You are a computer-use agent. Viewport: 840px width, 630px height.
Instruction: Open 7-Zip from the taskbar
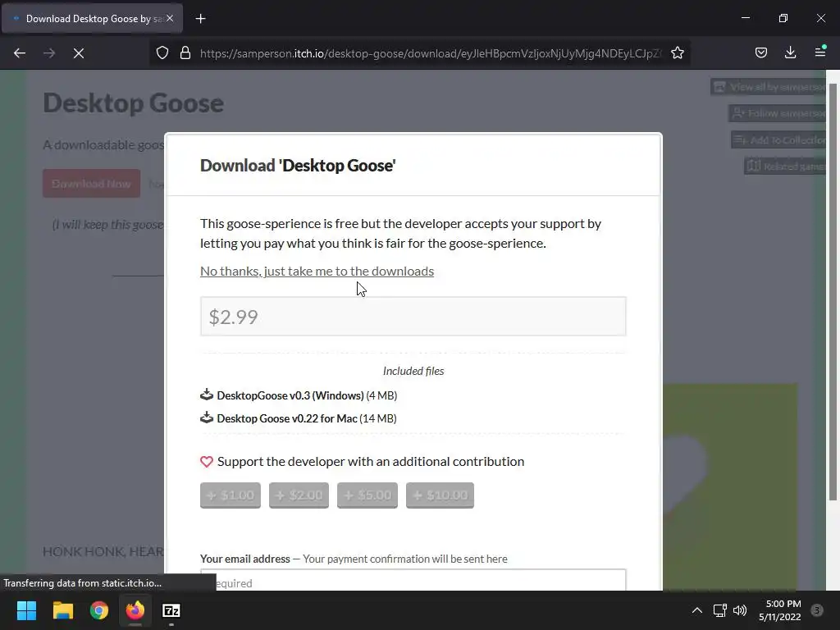click(x=171, y=610)
